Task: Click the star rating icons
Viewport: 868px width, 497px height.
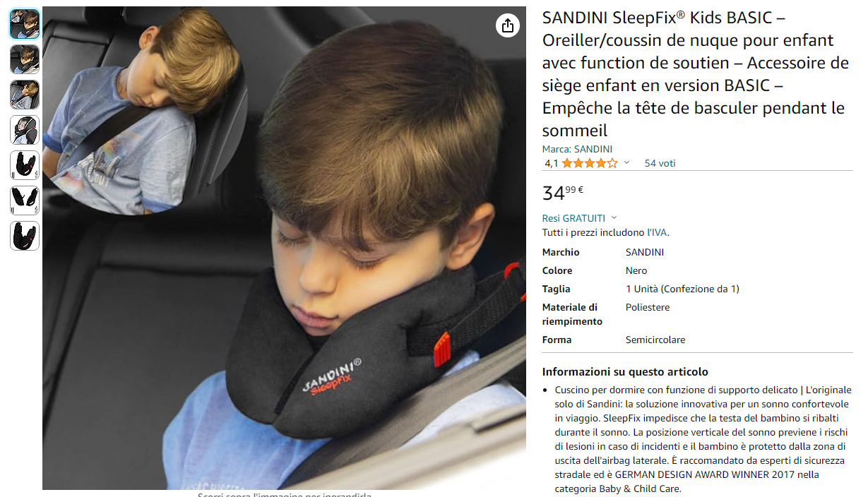Action: pos(590,163)
